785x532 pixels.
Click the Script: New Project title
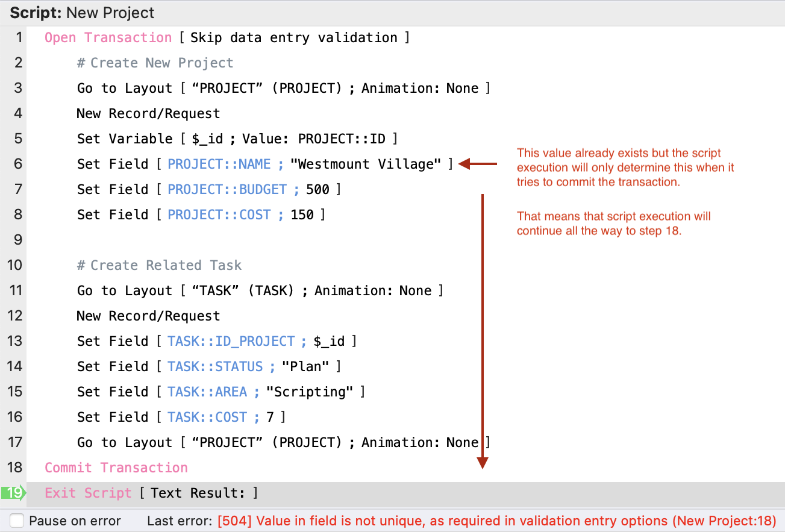[x=82, y=13]
